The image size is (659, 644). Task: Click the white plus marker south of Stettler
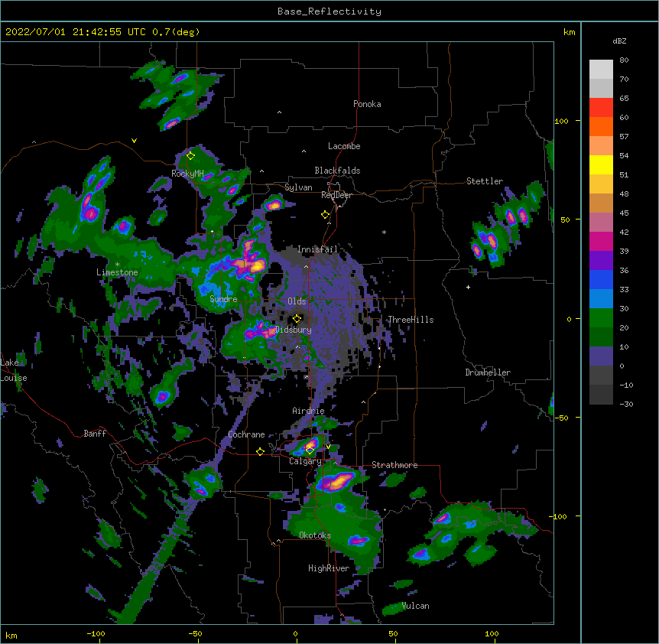coord(468,287)
